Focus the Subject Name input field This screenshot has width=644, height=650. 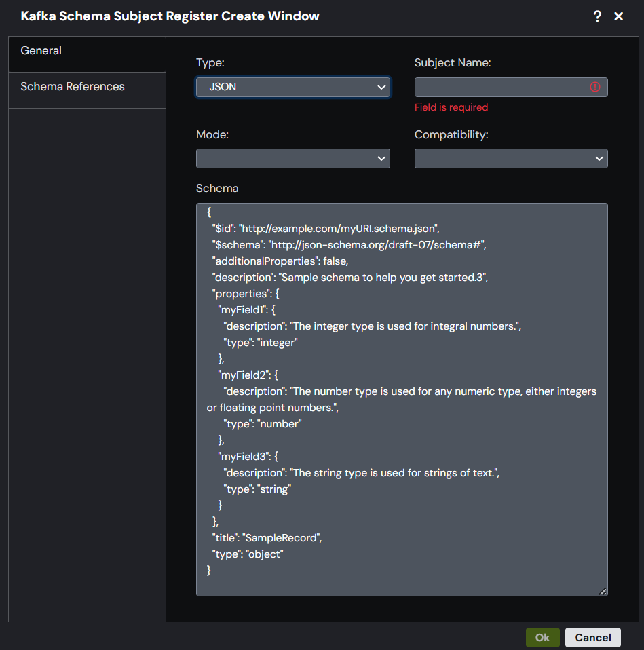[x=511, y=87]
